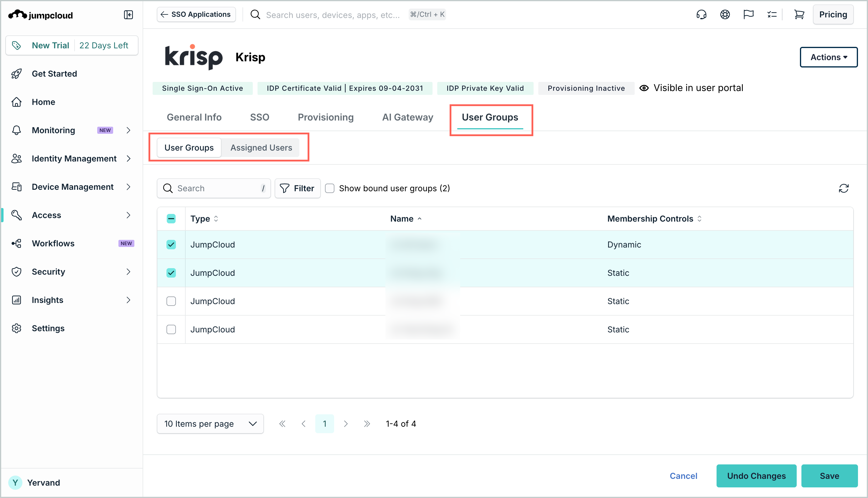Switch to the Provisioning tab
868x498 pixels.
click(x=326, y=117)
